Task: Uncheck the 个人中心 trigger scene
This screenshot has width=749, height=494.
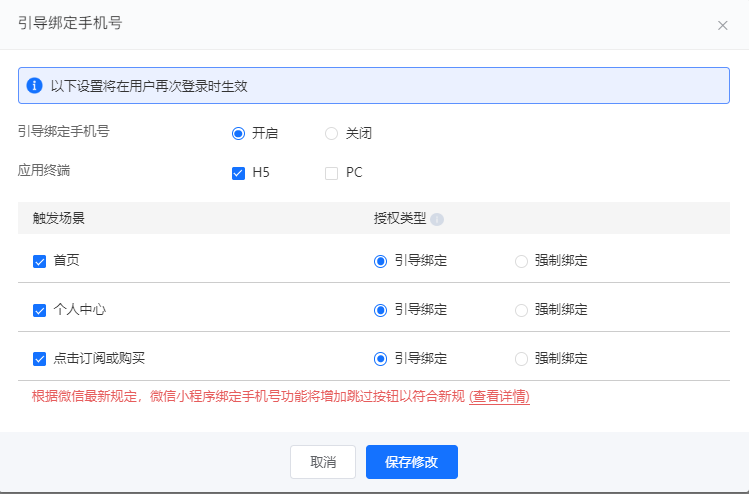Action: click(x=39, y=311)
